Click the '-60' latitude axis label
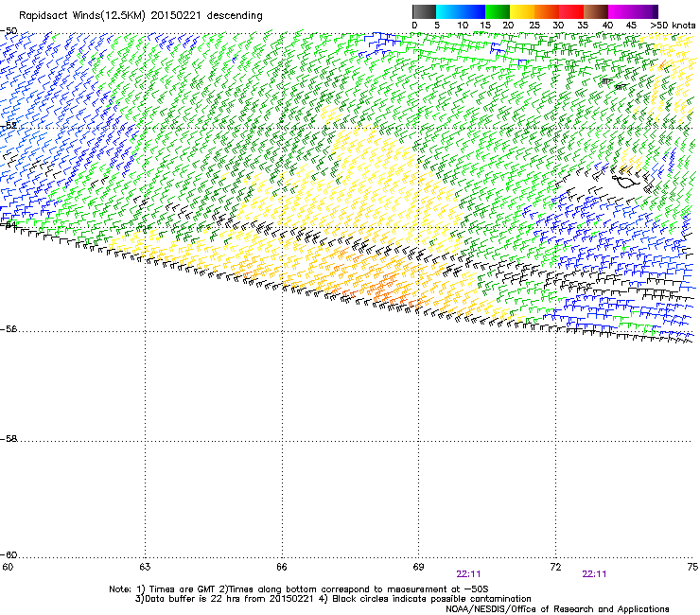 coord(9,555)
